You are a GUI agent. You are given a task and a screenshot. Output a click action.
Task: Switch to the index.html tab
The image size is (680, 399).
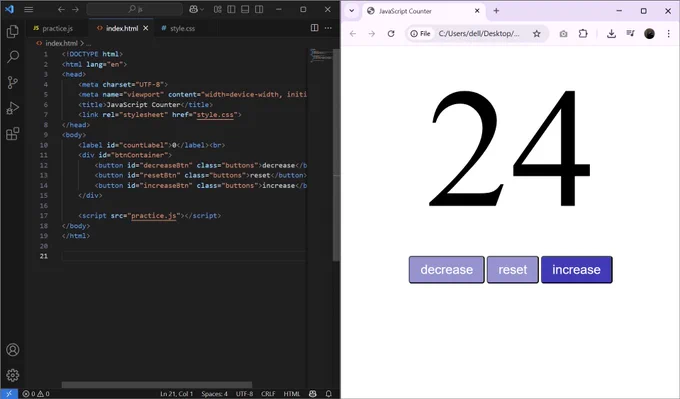(x=121, y=28)
